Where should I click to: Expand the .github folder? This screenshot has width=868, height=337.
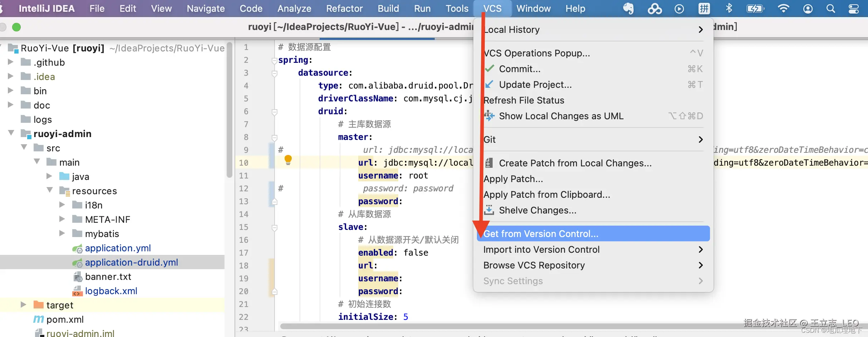click(11, 62)
